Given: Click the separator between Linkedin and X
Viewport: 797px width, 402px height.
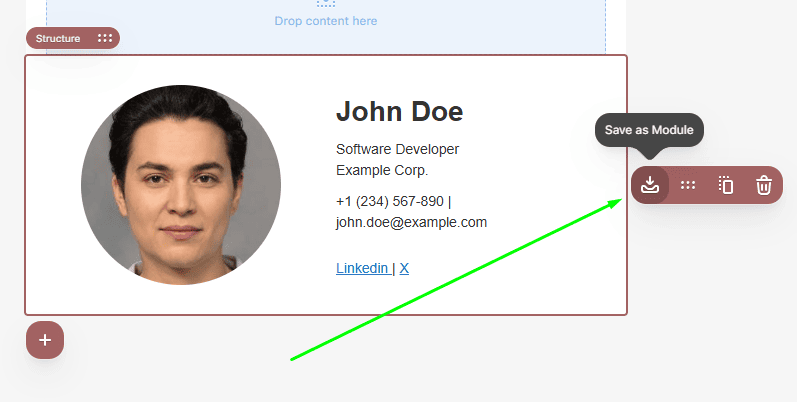Looking at the screenshot, I should 394,268.
